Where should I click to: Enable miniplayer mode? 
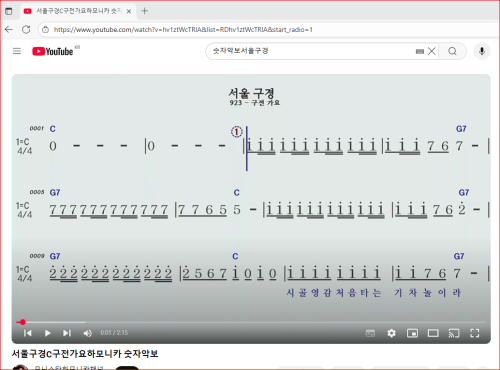412,333
